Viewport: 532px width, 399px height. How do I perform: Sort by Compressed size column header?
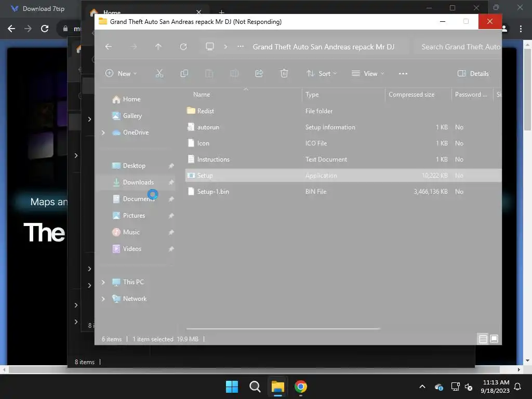411,95
